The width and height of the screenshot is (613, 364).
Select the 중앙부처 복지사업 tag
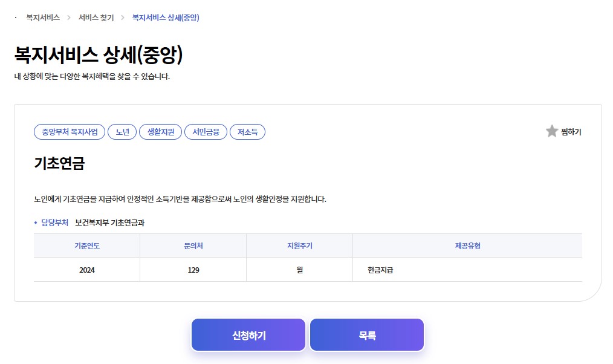click(68, 131)
